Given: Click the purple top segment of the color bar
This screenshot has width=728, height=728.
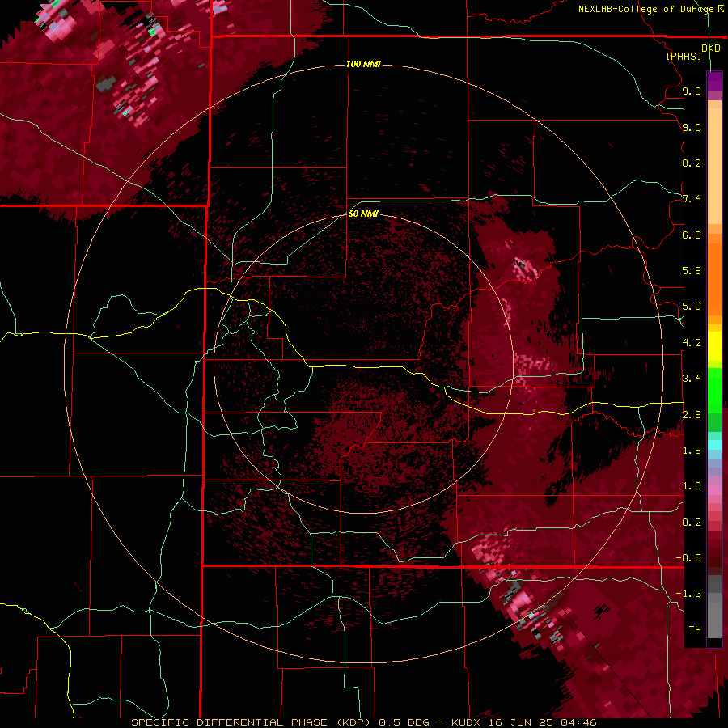Looking at the screenshot, I should coord(714,81).
